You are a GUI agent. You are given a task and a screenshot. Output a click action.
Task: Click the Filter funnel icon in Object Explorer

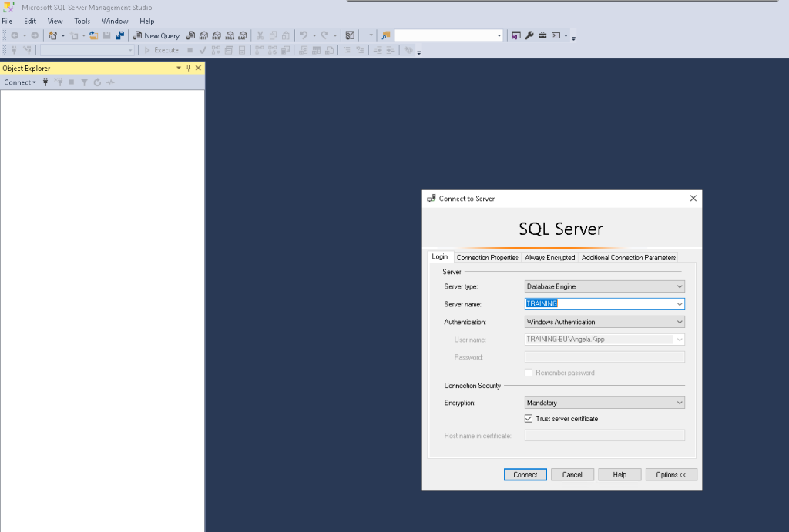(85, 82)
